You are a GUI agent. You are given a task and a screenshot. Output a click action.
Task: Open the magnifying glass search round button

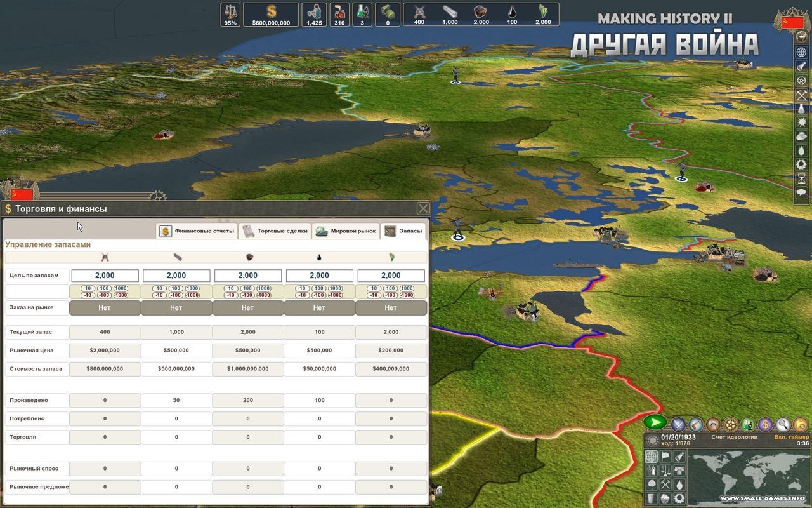coord(783,424)
